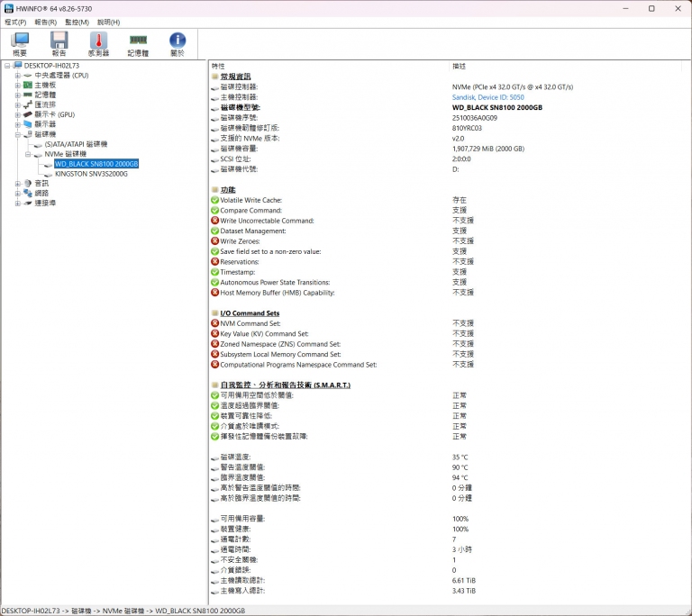Collapse the DESKTOP-IH02L73 root node
This screenshot has height=616, width=692.
pos(7,66)
